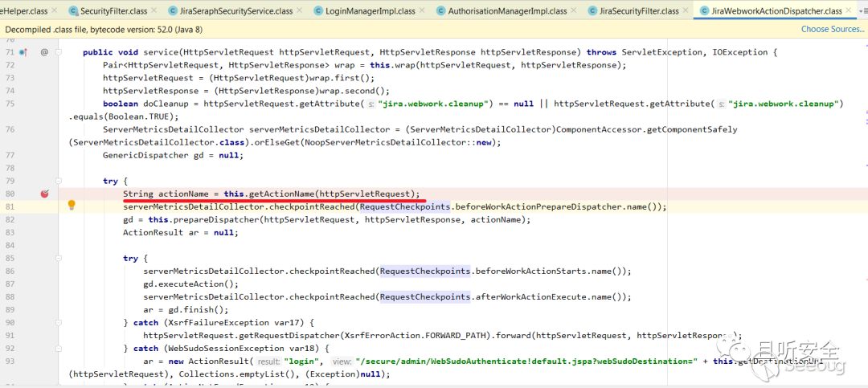Click 'doCleanup' variable on line 75

click(166, 104)
